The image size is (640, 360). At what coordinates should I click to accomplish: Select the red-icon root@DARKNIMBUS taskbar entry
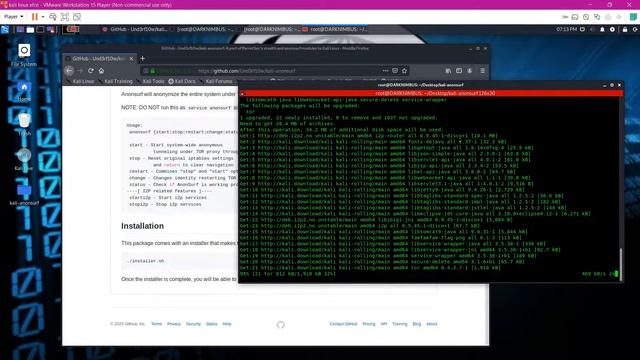coord(335,29)
